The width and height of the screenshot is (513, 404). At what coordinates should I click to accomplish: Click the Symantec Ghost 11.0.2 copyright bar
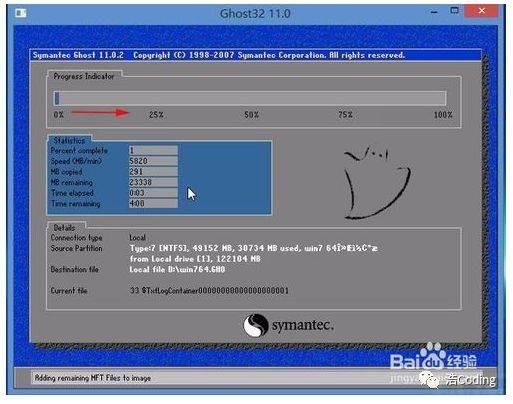(256, 55)
